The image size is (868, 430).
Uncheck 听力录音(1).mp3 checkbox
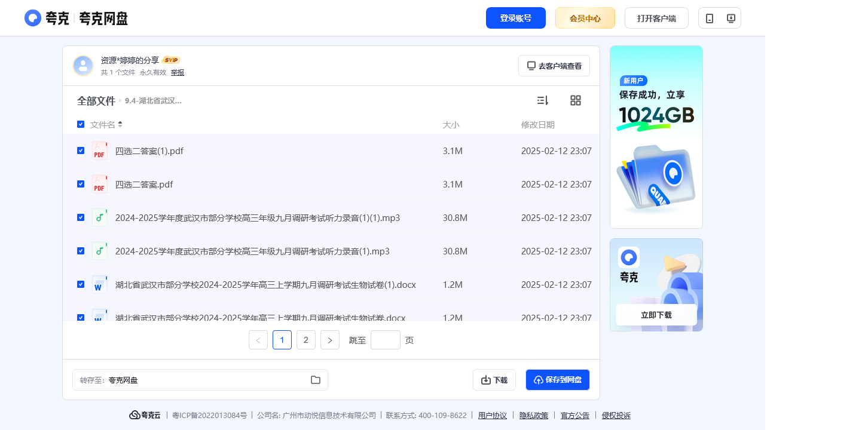point(81,251)
